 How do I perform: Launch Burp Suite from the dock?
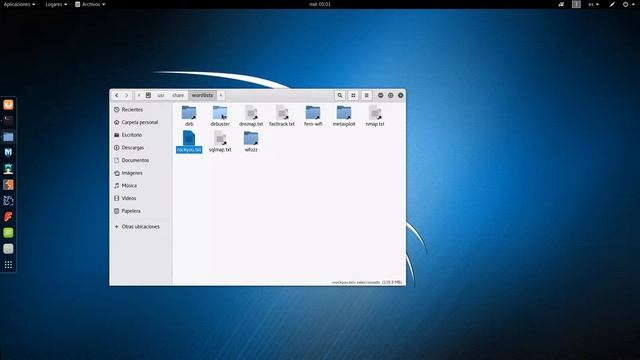8,184
